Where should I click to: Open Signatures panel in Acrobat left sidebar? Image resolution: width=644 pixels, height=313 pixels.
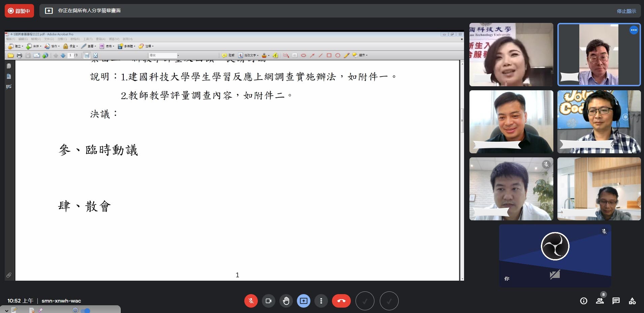click(x=9, y=87)
